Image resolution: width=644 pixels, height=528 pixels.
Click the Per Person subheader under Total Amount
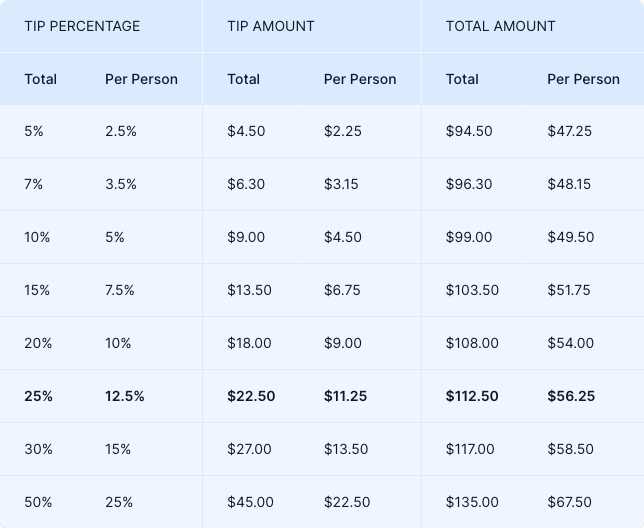(x=583, y=79)
